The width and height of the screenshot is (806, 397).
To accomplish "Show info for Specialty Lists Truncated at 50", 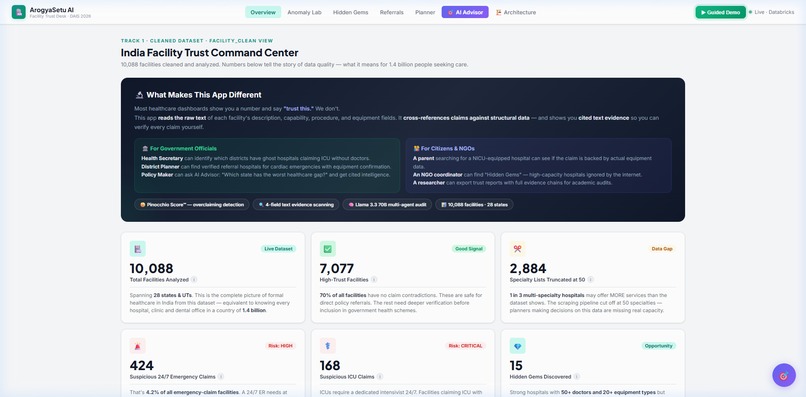I will click(x=591, y=280).
